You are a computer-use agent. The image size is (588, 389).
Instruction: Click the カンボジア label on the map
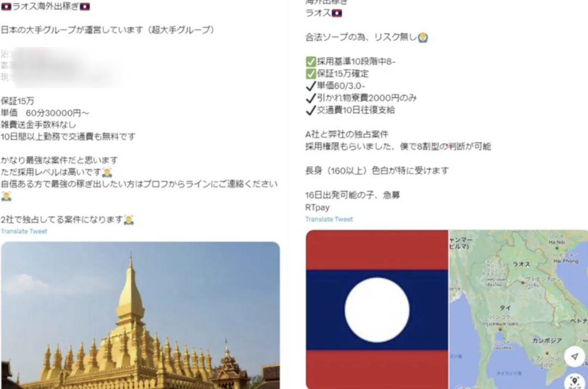(x=547, y=341)
